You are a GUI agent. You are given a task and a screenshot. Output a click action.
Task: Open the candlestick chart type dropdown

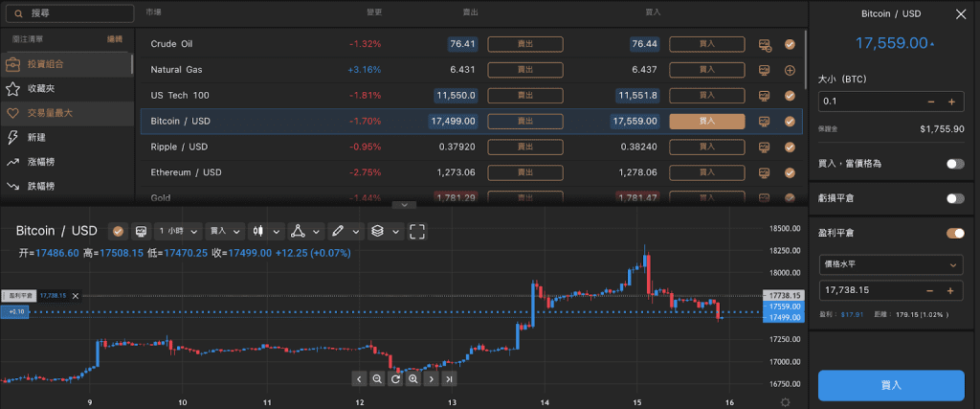point(265,231)
